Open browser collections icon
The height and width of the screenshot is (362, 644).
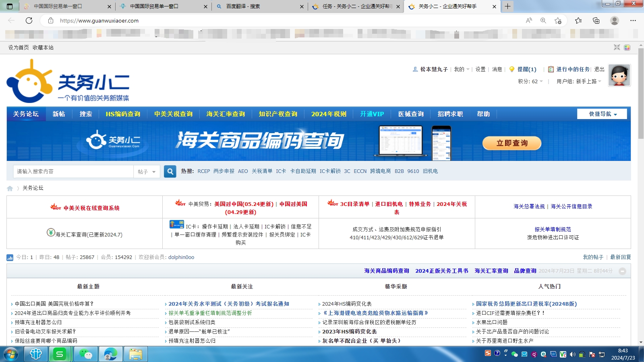[596, 21]
